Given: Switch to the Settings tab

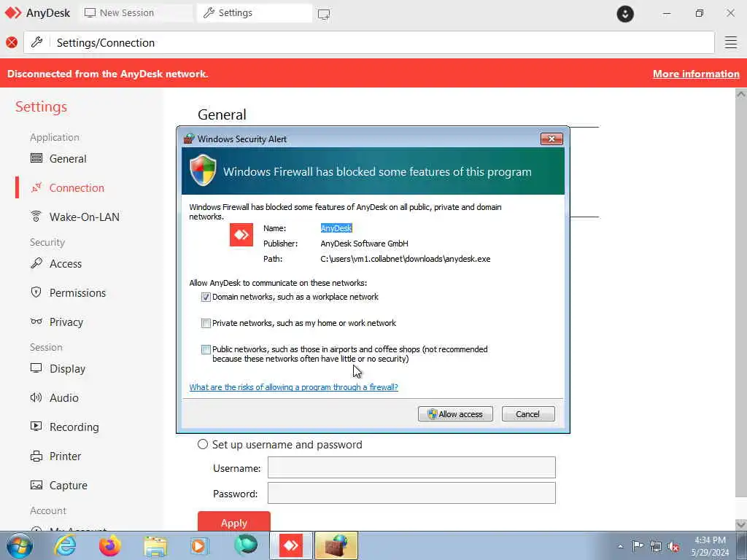Looking at the screenshot, I should tap(255, 13).
